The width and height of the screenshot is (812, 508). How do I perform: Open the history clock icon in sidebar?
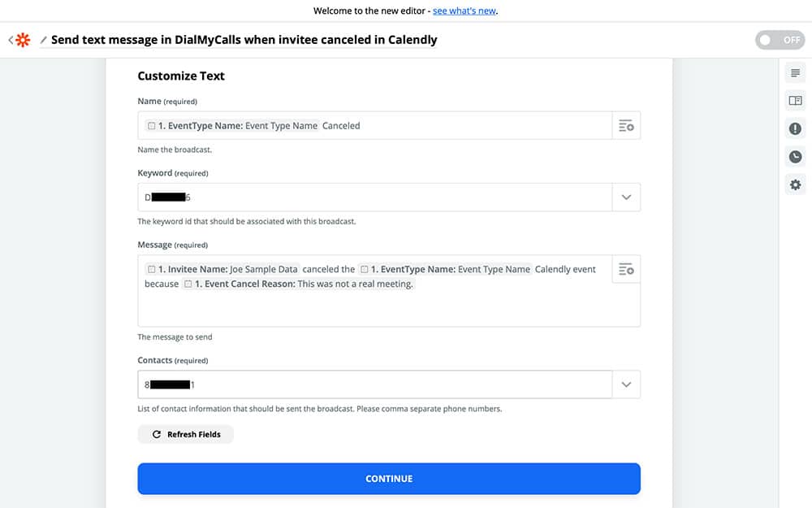point(795,157)
